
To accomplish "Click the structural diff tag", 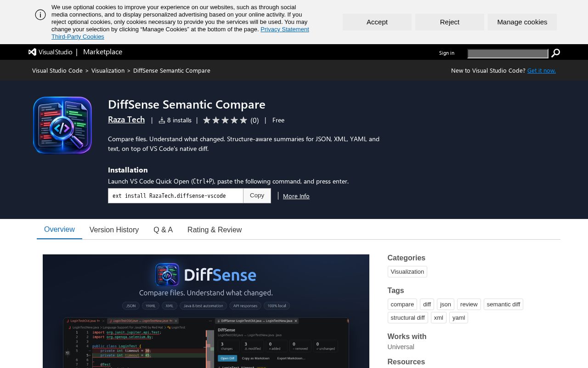I will click(x=408, y=318).
